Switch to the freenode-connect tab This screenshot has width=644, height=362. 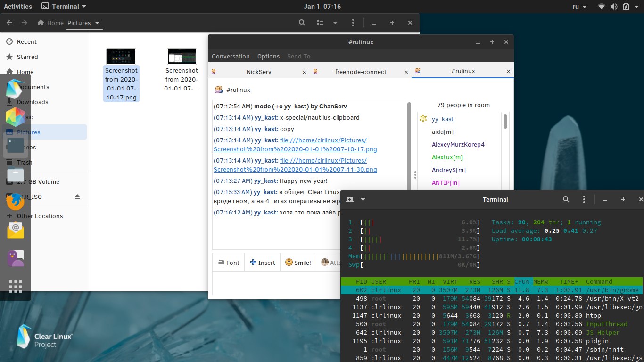pos(361,72)
